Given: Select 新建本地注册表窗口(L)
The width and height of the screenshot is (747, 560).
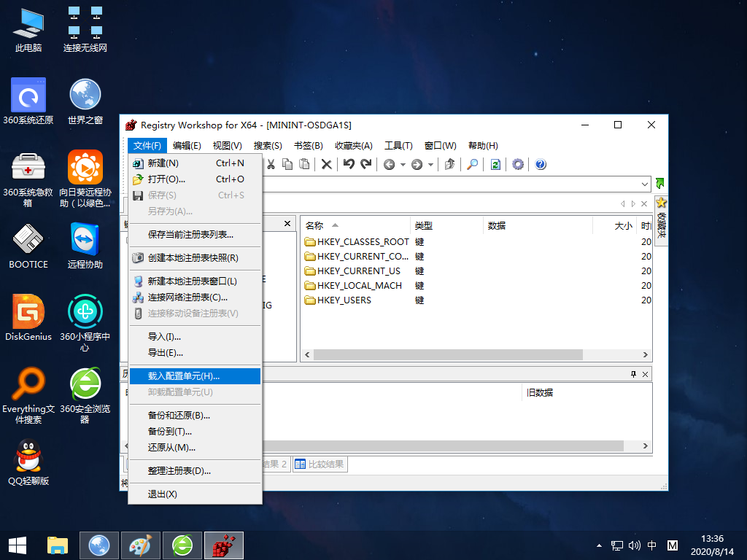Looking at the screenshot, I should point(196,281).
